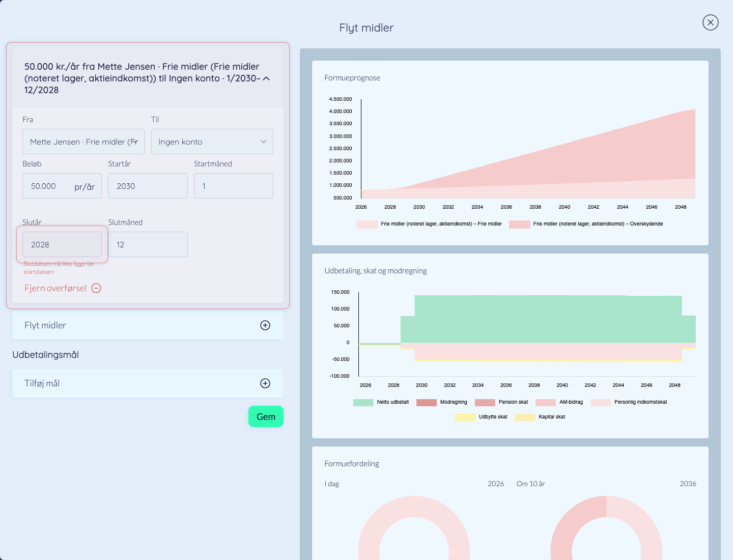Click the Om 10 år label
This screenshot has height=560, width=733.
coord(531,484)
